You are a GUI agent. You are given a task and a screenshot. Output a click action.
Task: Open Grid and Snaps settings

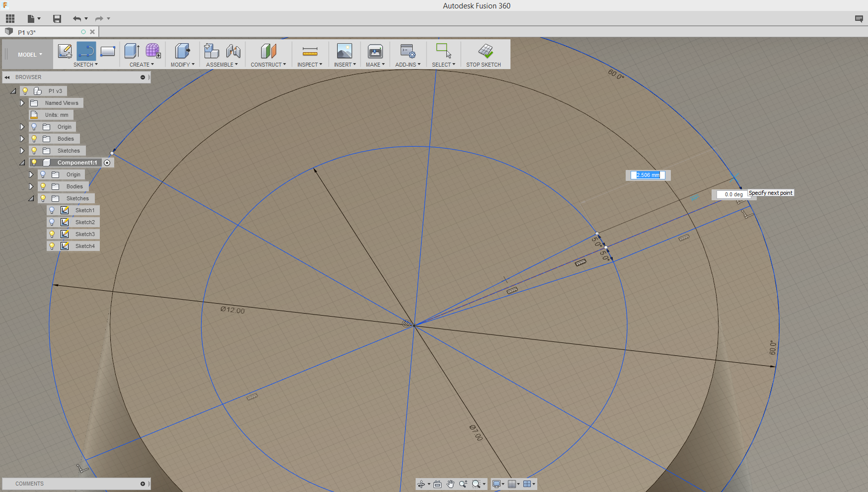[x=512, y=484]
